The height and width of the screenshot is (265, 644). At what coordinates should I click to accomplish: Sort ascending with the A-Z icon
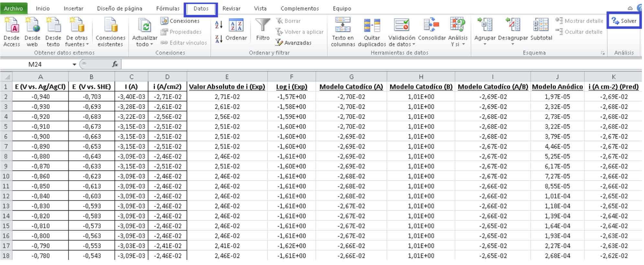[219, 24]
